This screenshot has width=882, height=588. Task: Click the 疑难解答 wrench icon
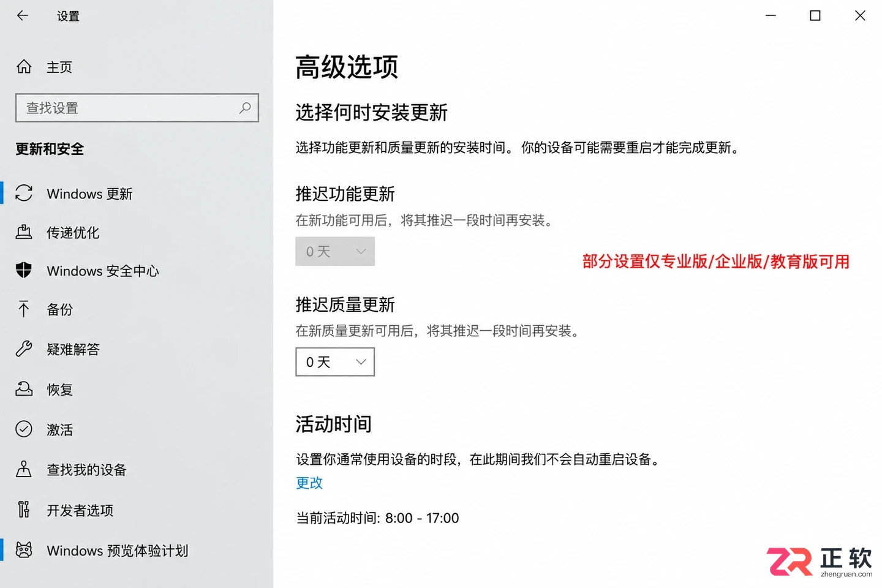coord(24,349)
